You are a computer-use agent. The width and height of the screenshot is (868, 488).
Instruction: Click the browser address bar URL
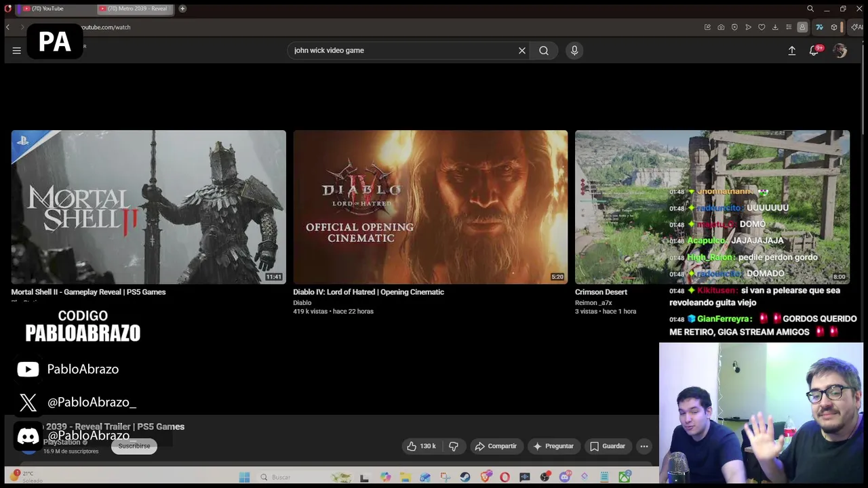click(x=106, y=27)
